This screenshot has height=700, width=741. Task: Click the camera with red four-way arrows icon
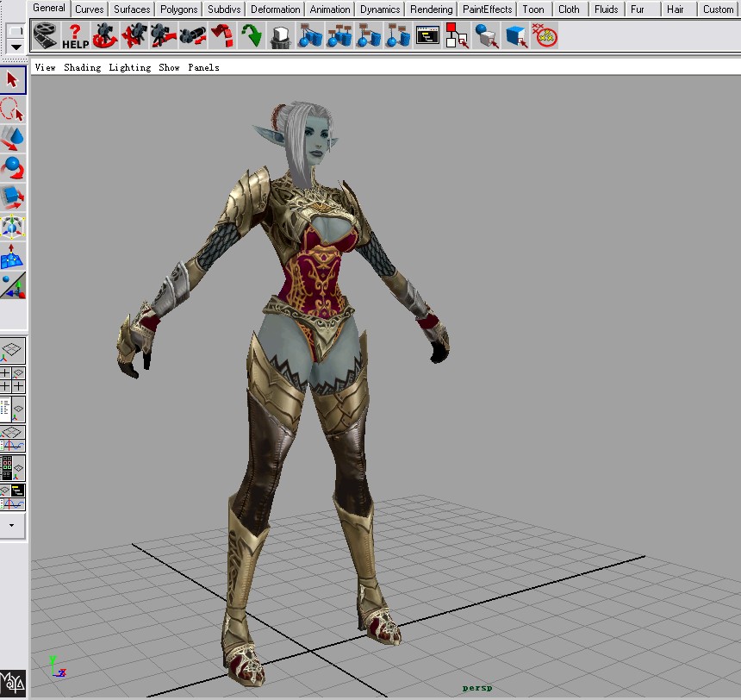tap(134, 36)
